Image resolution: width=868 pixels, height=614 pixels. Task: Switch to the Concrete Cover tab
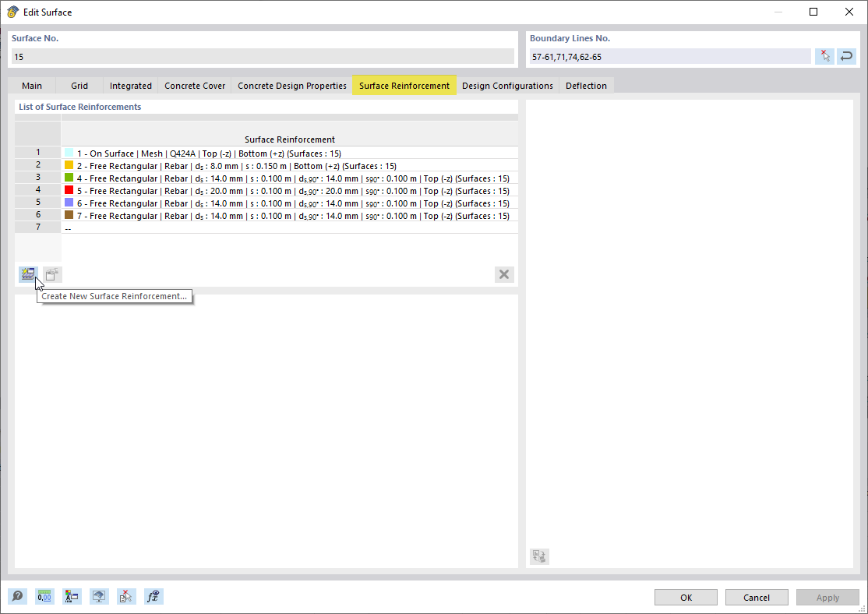[195, 86]
